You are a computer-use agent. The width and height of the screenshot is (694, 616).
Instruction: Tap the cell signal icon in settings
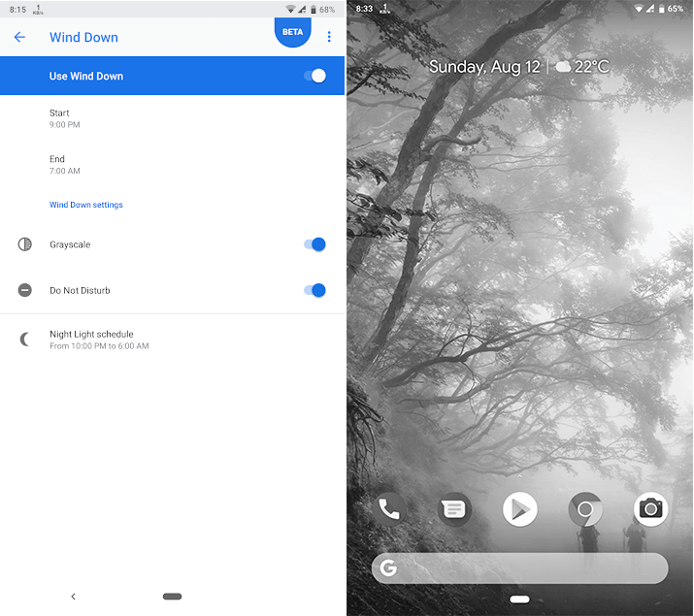(x=302, y=10)
